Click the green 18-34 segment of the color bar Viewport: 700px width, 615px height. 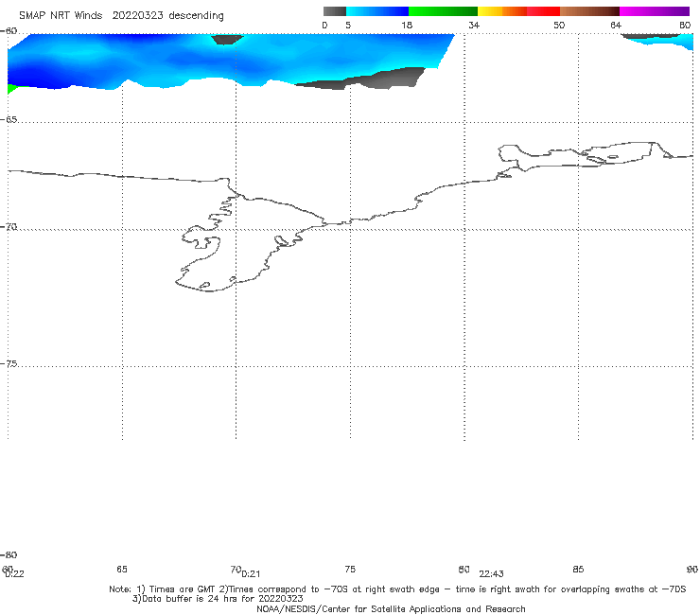click(444, 11)
